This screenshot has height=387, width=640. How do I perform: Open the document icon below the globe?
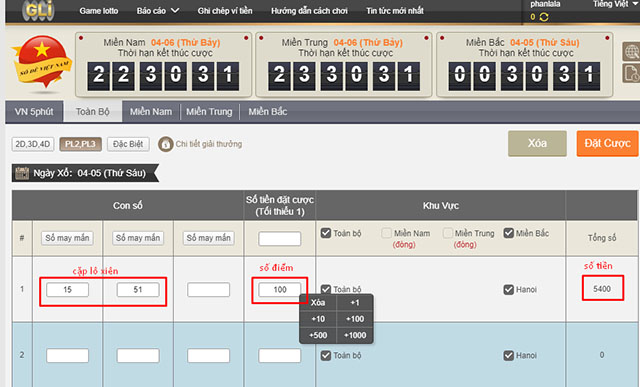coord(631,73)
